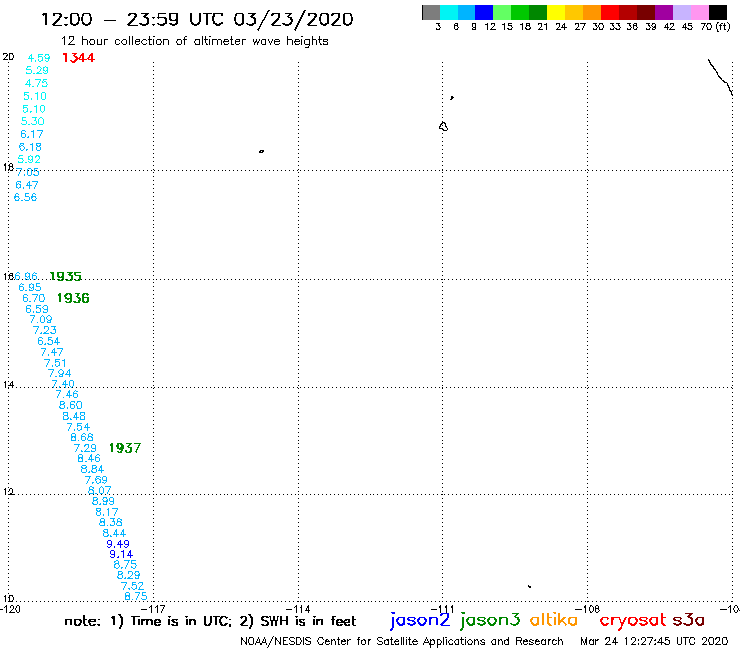The image size is (740, 650).
Task: Click the wave height reading 7.94
Action: pos(59,373)
